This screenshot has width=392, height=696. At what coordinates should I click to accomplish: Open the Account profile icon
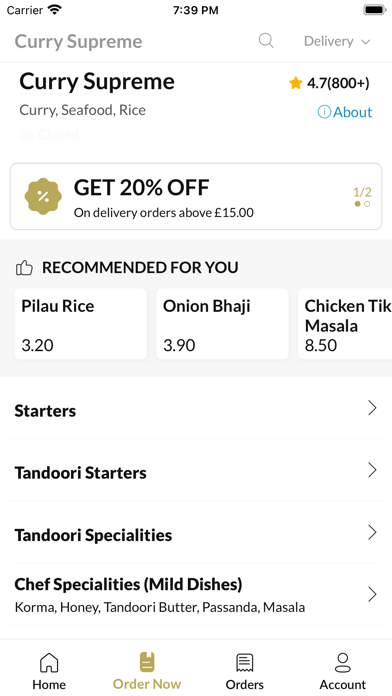point(343,663)
